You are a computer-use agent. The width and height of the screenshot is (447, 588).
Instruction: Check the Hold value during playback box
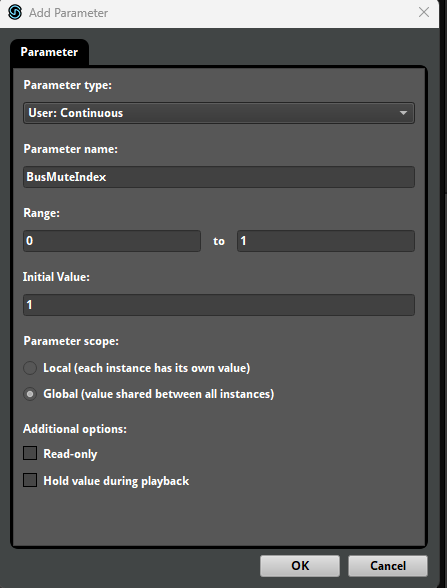pos(30,480)
